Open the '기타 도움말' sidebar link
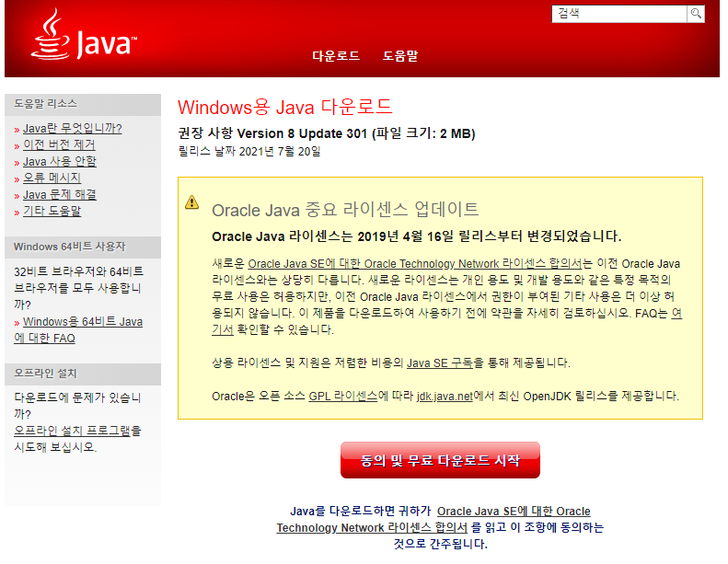The image size is (728, 564). (x=52, y=211)
